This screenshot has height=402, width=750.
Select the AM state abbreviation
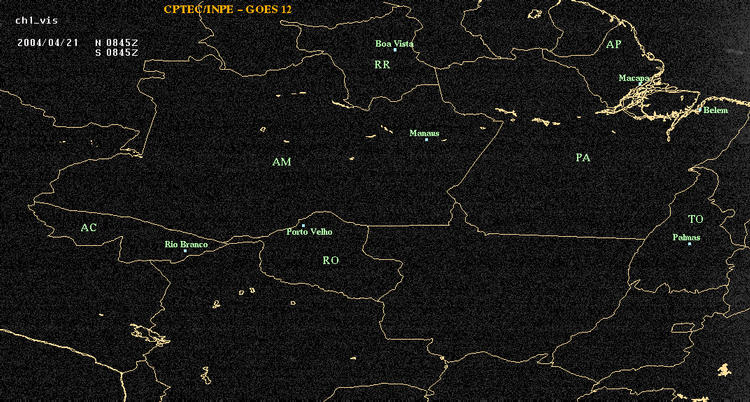point(282,162)
